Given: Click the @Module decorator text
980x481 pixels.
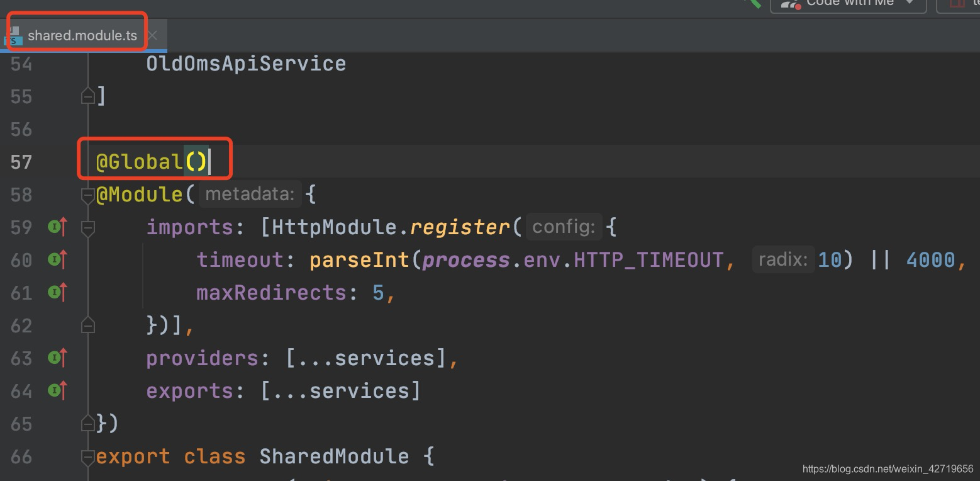Looking at the screenshot, I should [139, 195].
